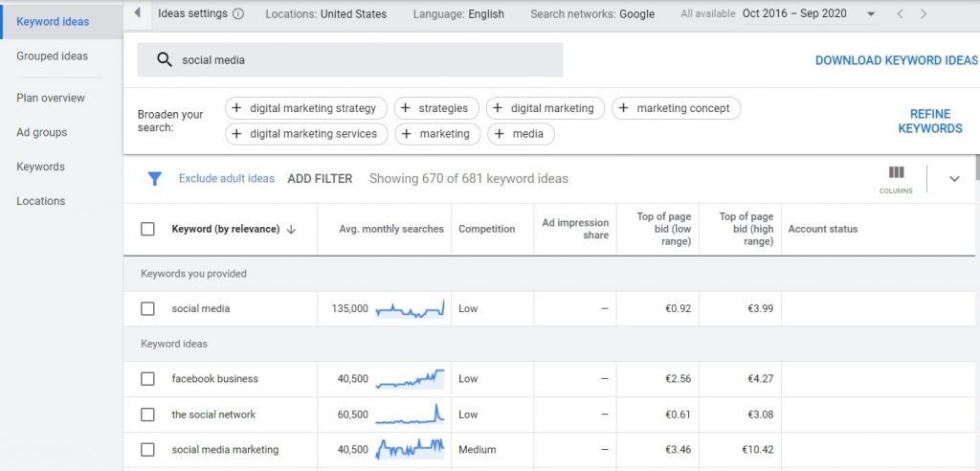Open Keywords in sidebar
This screenshot has width=980, height=471.
pyautogui.click(x=40, y=167)
